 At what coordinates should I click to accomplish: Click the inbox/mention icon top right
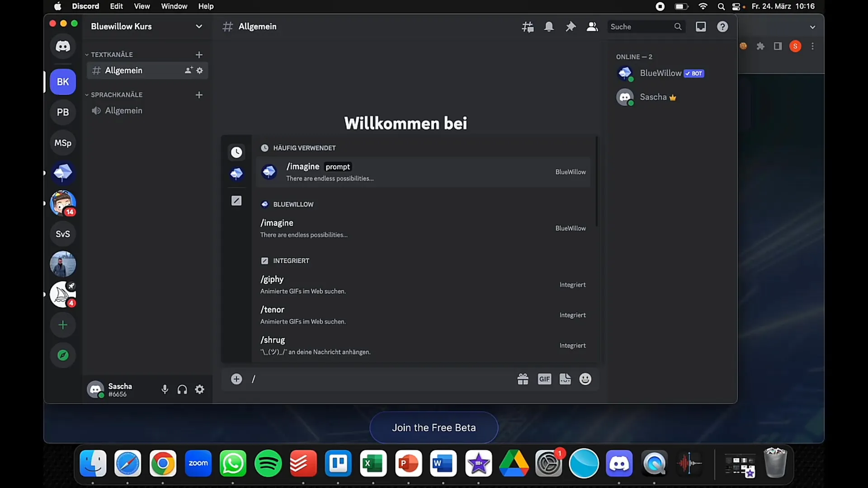coord(701,26)
